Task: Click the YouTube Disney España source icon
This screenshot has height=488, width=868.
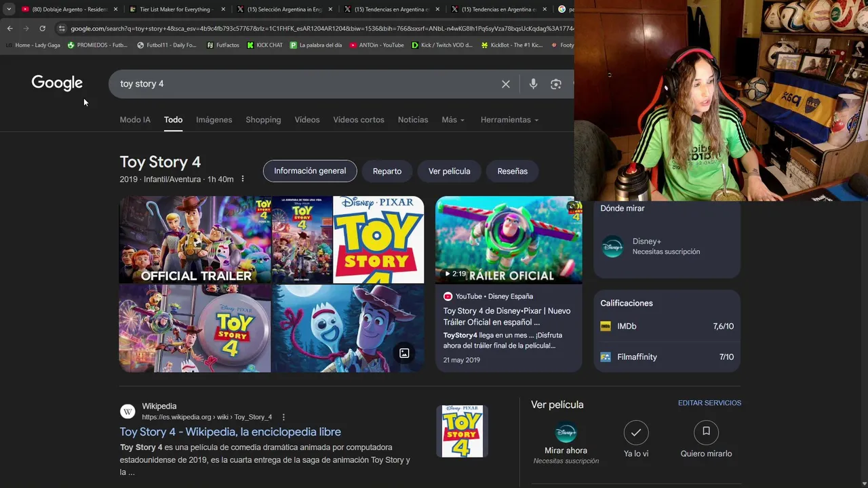Action: pyautogui.click(x=448, y=296)
